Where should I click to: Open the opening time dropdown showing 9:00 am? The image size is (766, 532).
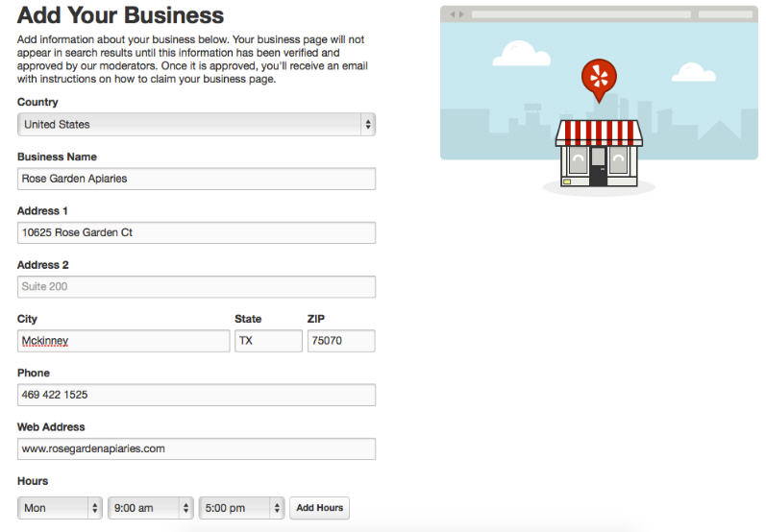pyautogui.click(x=151, y=508)
